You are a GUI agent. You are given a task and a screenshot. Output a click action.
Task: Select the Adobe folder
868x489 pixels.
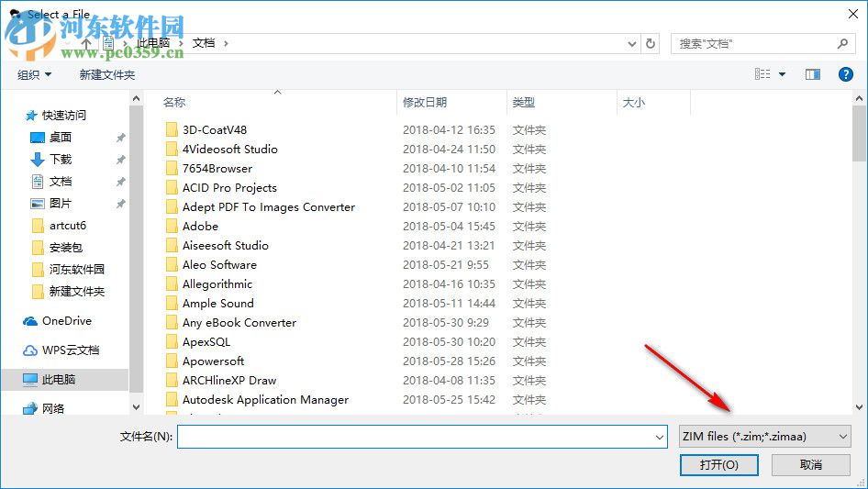pyautogui.click(x=200, y=227)
